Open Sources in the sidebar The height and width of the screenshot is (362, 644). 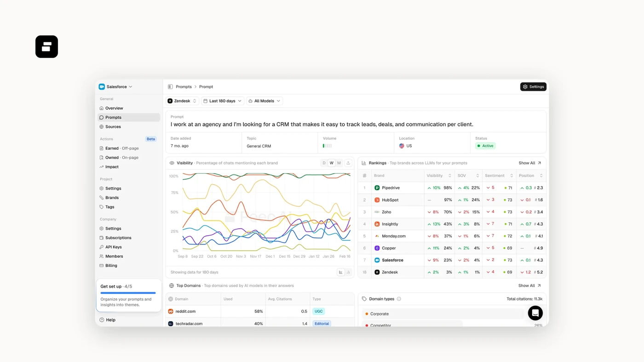tap(129, 127)
